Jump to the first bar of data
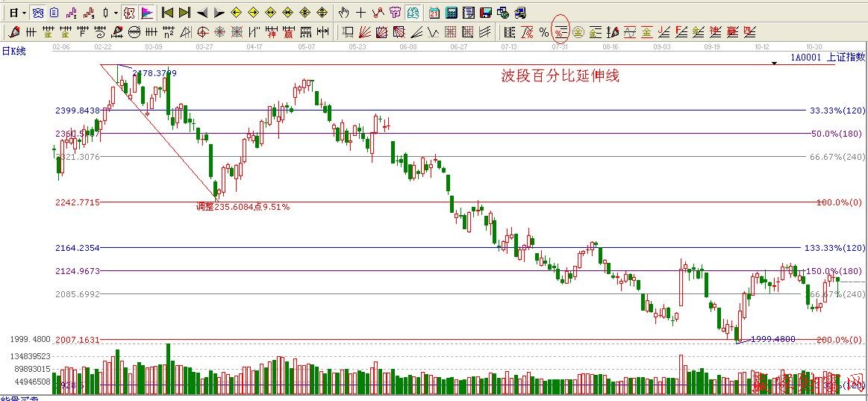Image resolution: width=868 pixels, height=401 pixels. (x=168, y=13)
